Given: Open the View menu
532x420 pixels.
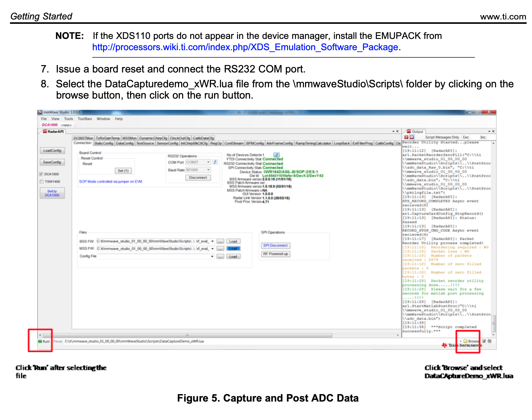Looking at the screenshot, I should pos(55,119).
